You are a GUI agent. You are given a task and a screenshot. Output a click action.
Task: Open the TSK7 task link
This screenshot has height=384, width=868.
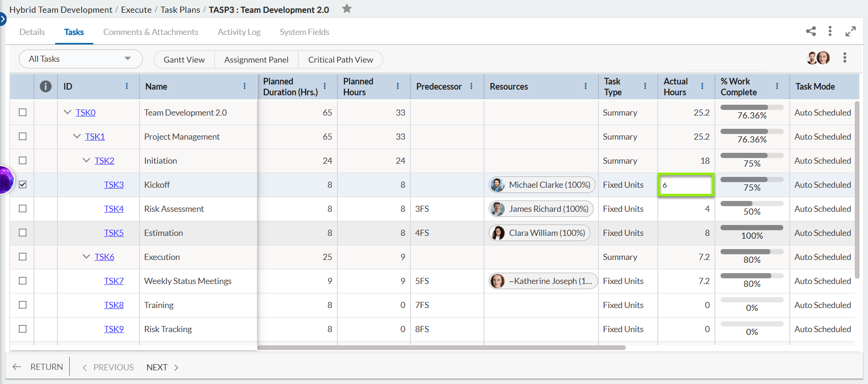pyautogui.click(x=114, y=281)
